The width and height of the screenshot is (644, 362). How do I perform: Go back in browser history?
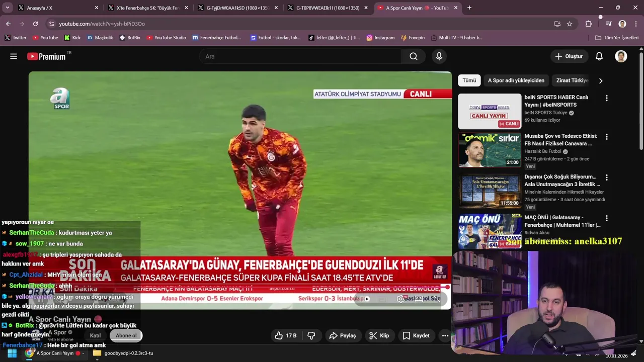(8, 24)
